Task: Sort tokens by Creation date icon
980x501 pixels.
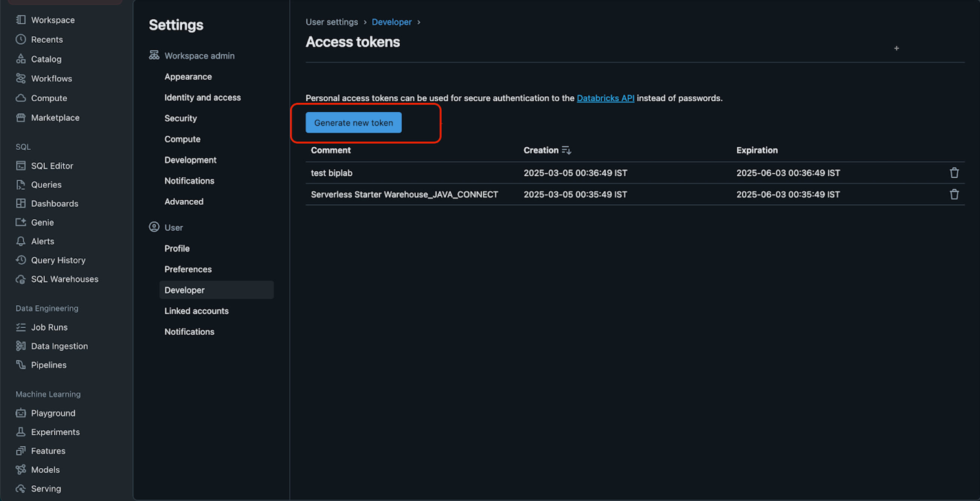Action: pyautogui.click(x=566, y=150)
